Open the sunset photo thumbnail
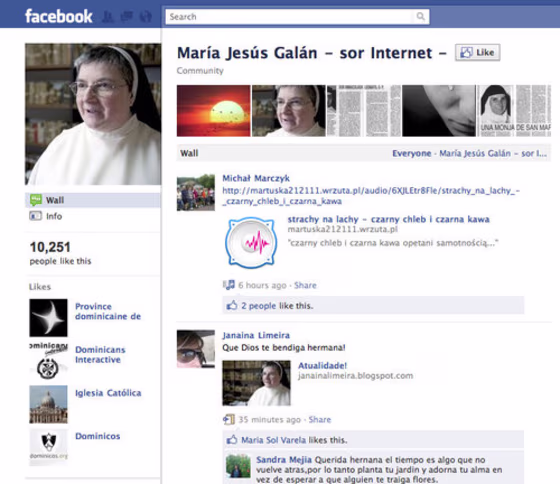The width and height of the screenshot is (560, 484). (214, 111)
